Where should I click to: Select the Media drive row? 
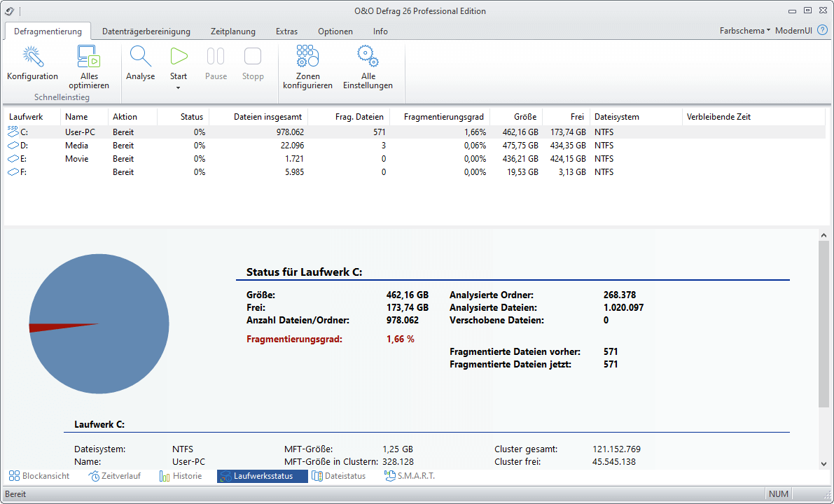[415, 145]
